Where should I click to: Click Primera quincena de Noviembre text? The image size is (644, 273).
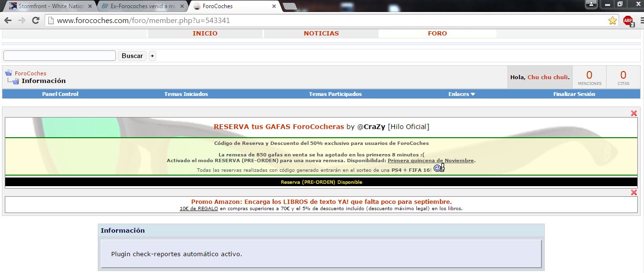[x=431, y=161]
